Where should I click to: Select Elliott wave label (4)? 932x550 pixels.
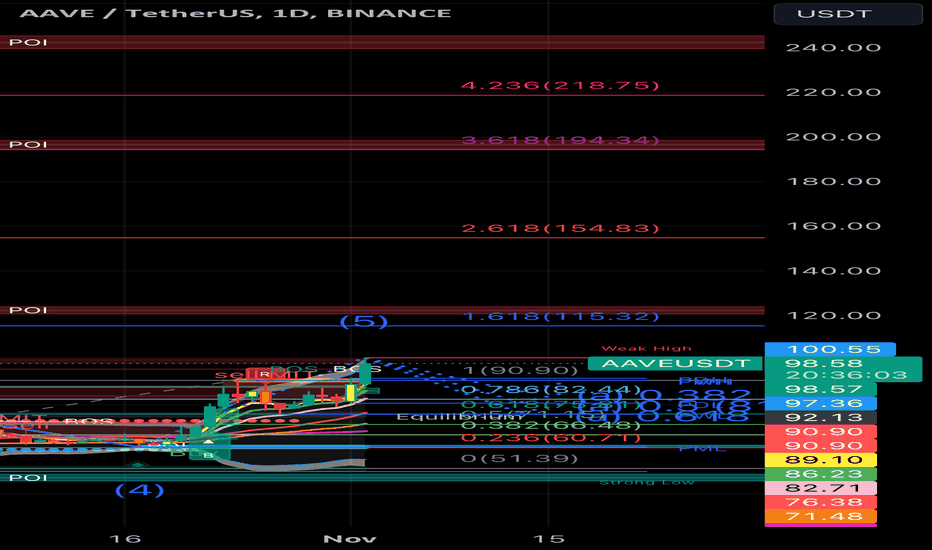point(139,491)
